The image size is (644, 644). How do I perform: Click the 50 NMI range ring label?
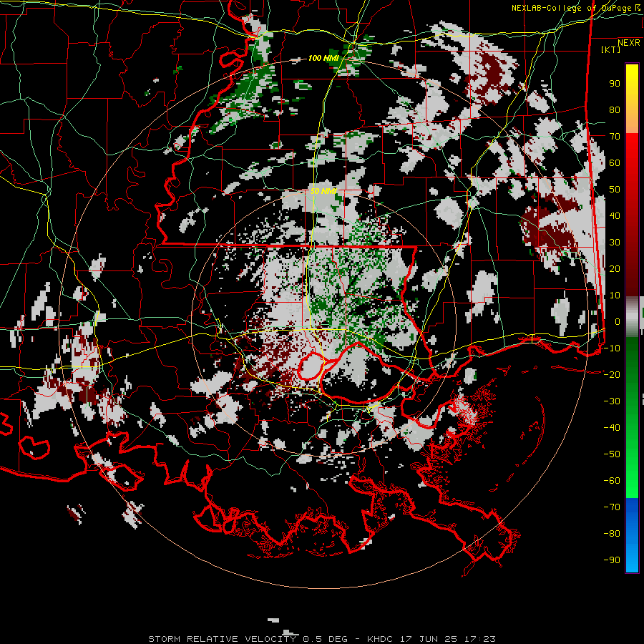point(323,191)
